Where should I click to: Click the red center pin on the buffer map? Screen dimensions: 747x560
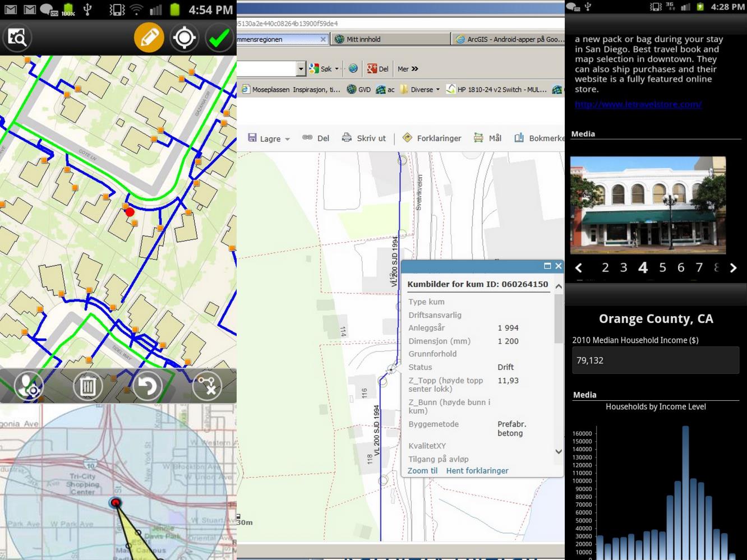coord(116,502)
